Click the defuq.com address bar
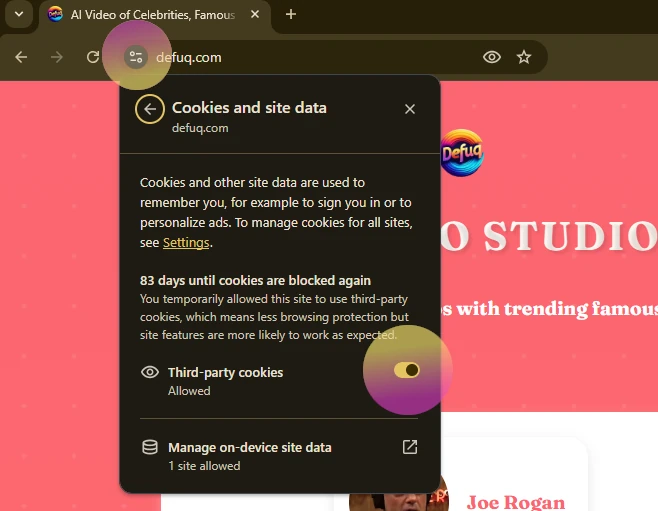Image resolution: width=658 pixels, height=511 pixels. pos(300,57)
